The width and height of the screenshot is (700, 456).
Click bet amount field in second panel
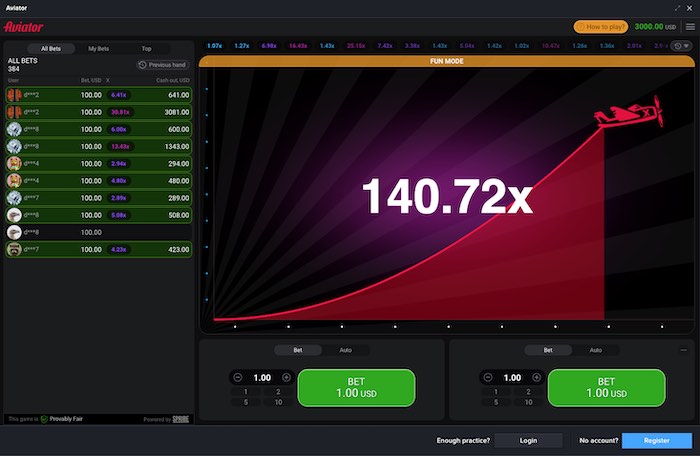click(x=512, y=378)
